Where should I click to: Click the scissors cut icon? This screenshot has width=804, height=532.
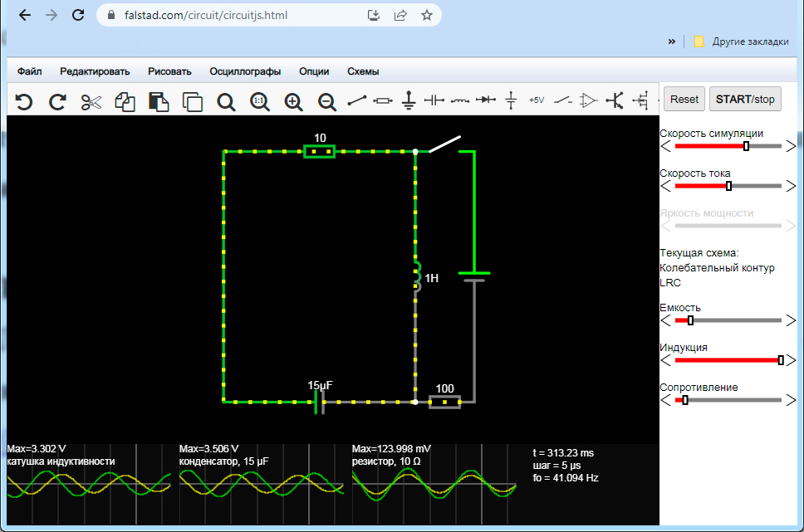tap(91, 101)
